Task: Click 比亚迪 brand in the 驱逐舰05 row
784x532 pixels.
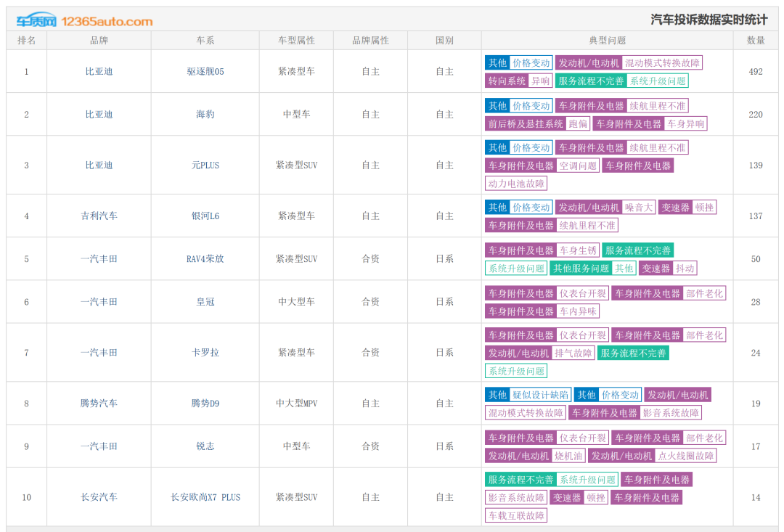Action: pos(99,72)
